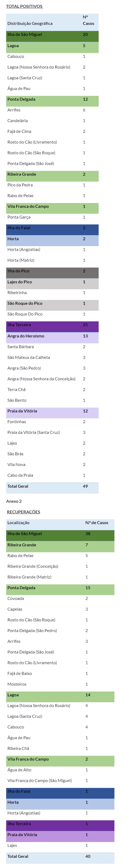This screenshot has width=135, height=868.
Task: Click the N.ª de Casos column header
Action: [97, 523]
